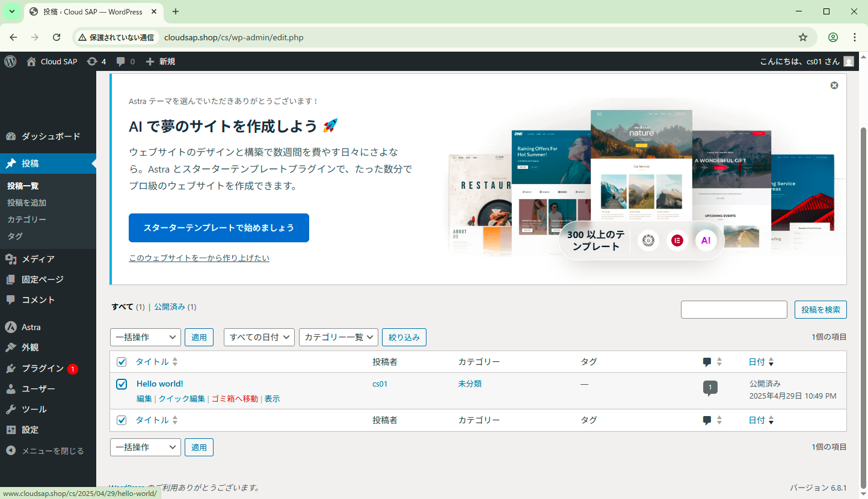Open the Hello world! post title

[160, 384]
